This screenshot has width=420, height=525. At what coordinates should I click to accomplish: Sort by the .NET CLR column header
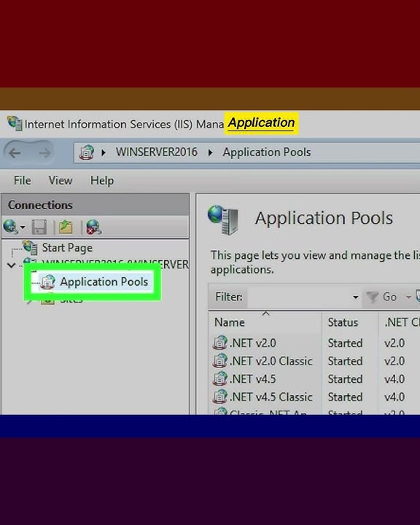pos(402,322)
